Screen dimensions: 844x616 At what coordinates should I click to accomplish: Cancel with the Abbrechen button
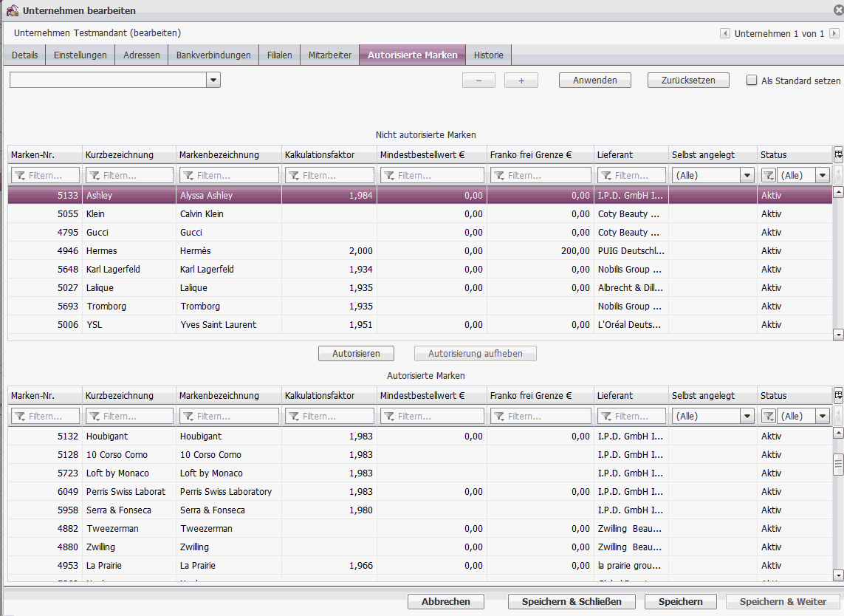446,601
